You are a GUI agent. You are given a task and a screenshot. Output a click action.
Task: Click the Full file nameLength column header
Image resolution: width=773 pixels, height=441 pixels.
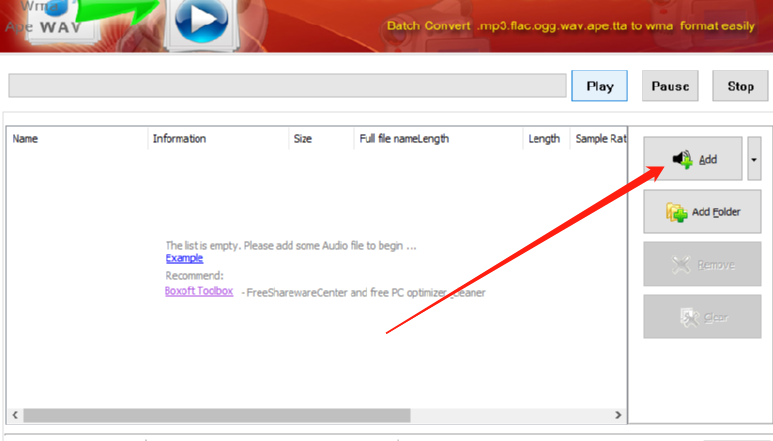tap(438, 139)
